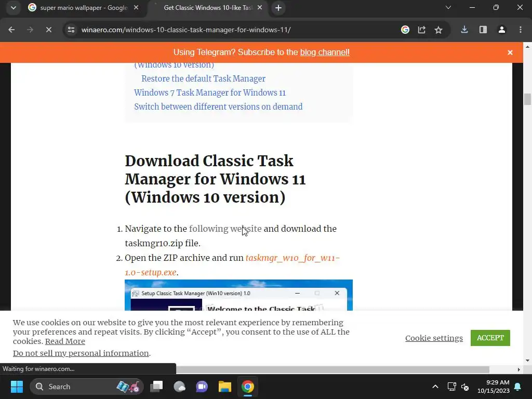Click the taskbar Search box

pyautogui.click(x=87, y=387)
